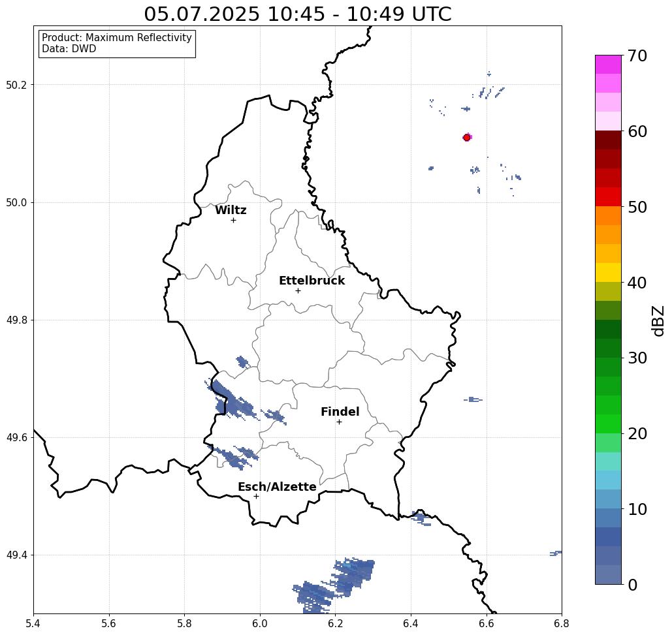Viewport: 672px width, 635px height.
Task: Click the latitude axis label 49.8
Action: click(16, 320)
